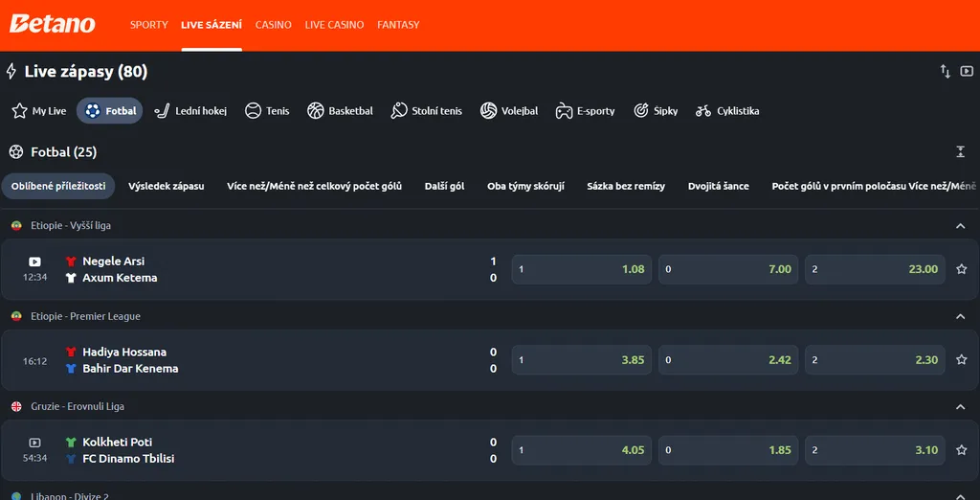
Task: Bet on FC Dinamo Tbilisi at 3.10
Action: 875,450
